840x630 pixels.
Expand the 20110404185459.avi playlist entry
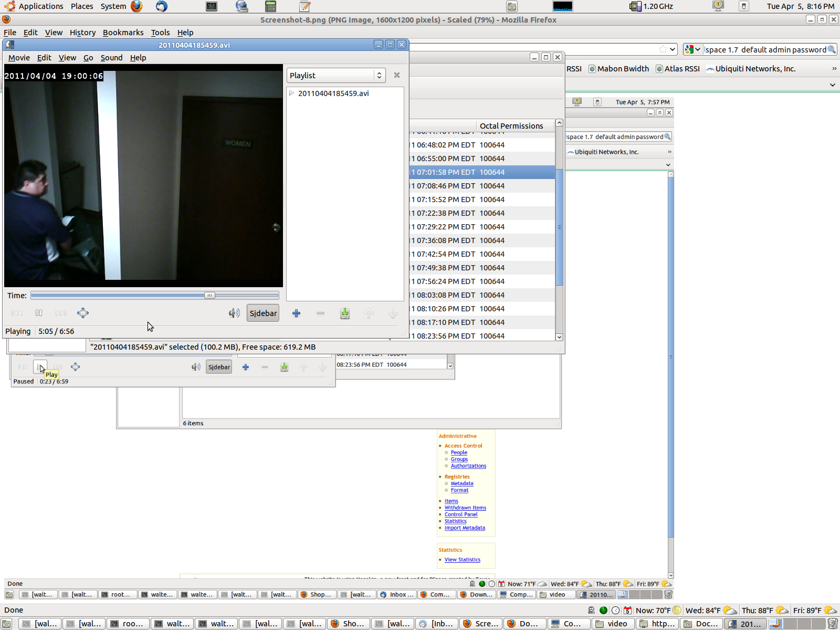[292, 93]
